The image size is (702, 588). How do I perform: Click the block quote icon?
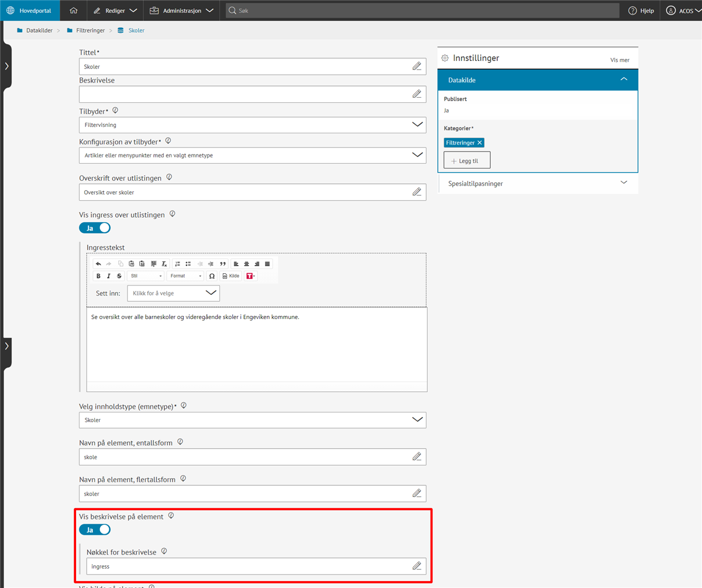pos(222,264)
